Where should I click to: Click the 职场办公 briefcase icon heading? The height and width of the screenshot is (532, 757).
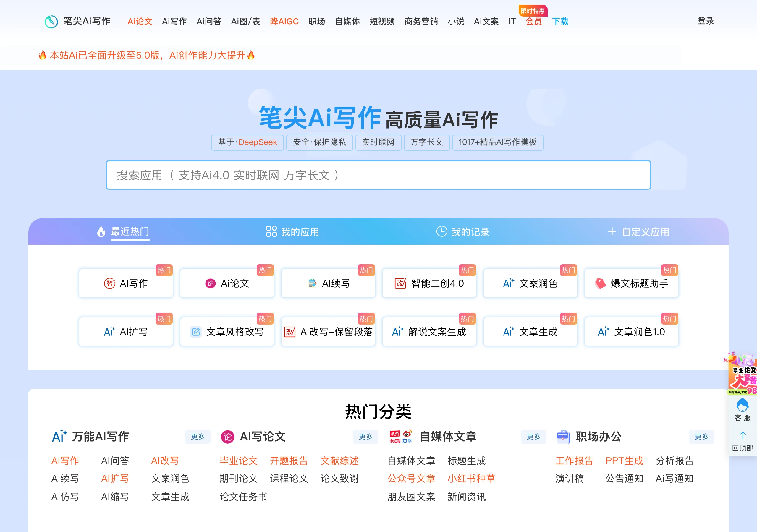click(563, 437)
